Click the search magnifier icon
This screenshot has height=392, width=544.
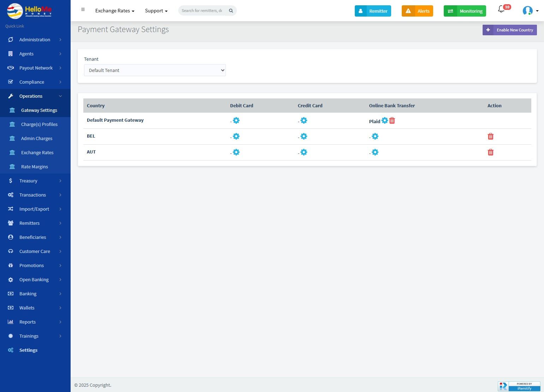(x=231, y=11)
